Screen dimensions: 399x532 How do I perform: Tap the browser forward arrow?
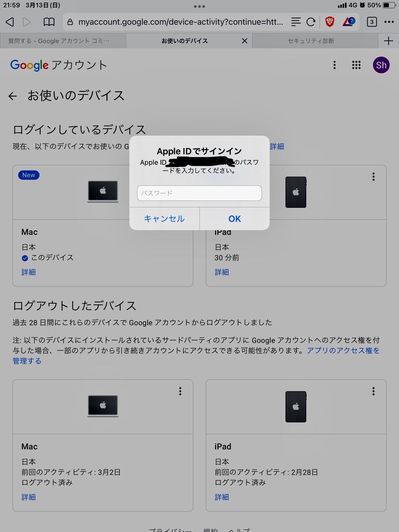[x=27, y=22]
